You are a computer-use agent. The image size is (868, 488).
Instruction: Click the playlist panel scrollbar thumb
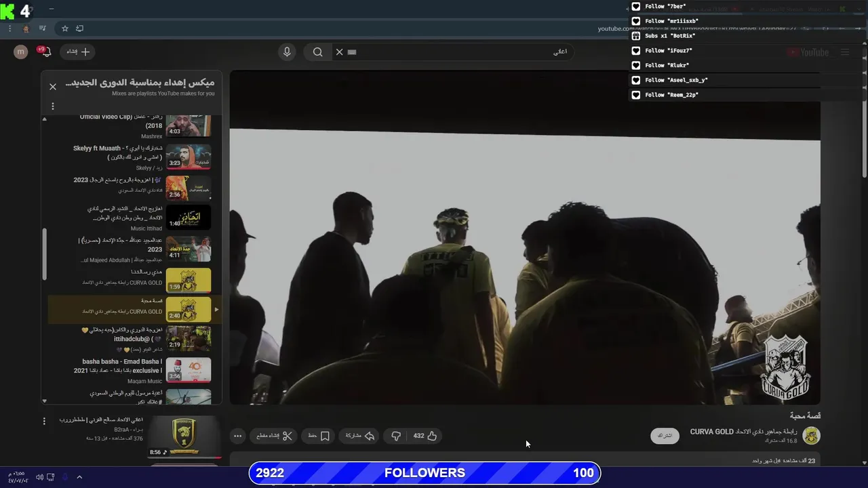45,253
